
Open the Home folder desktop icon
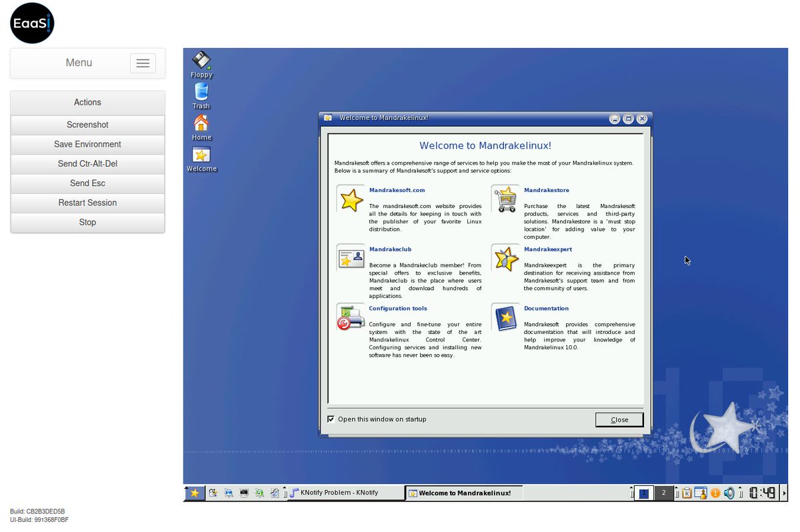[x=201, y=127]
